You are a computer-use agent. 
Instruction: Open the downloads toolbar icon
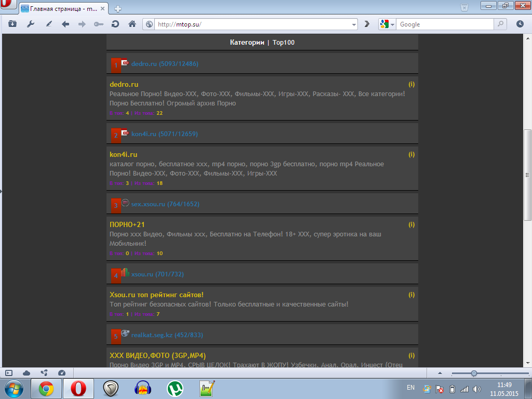12,24
